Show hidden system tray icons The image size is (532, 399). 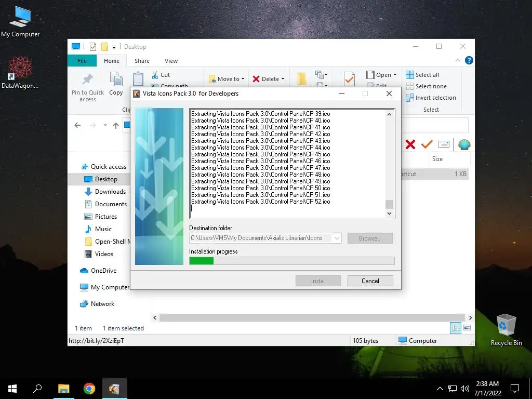[440, 389]
